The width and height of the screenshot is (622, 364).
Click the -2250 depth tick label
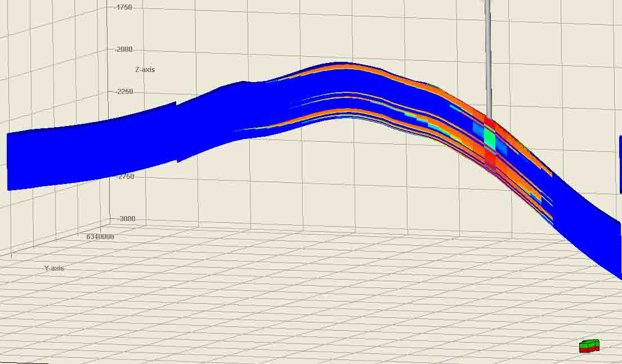click(x=124, y=92)
